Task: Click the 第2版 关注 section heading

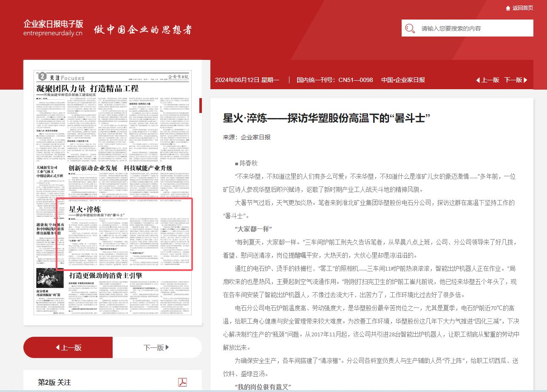Action: (x=54, y=382)
